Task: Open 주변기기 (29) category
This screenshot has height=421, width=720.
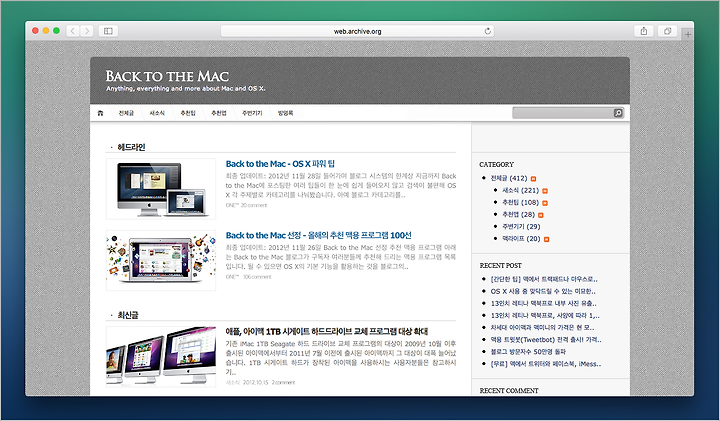Action: [521, 226]
